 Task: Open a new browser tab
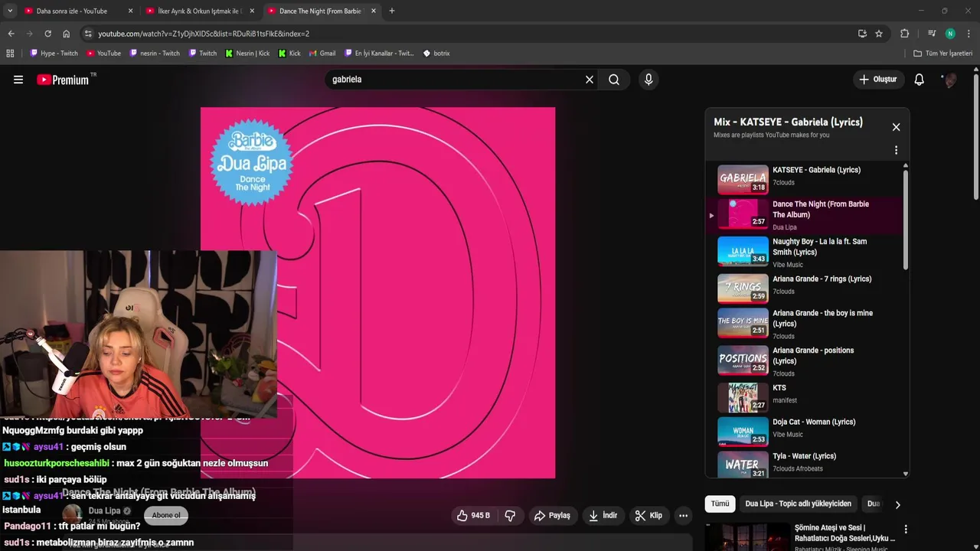pos(392,11)
